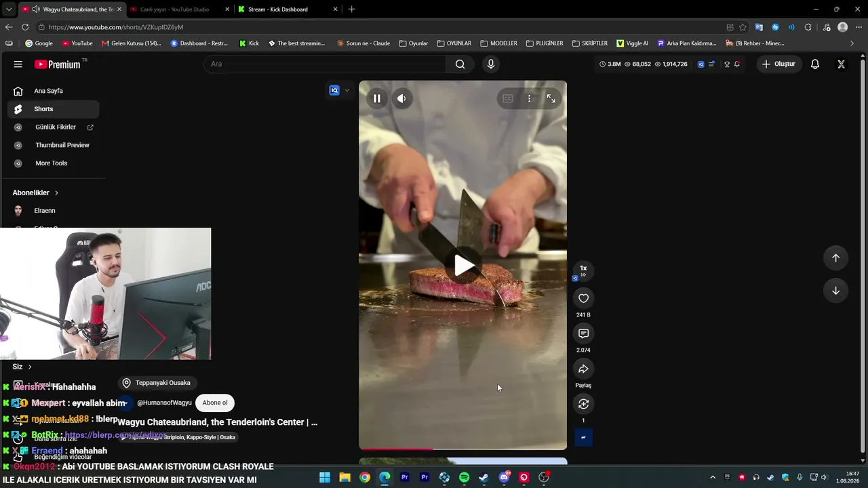
Task: Expand the Siz section
Action: coord(22,367)
